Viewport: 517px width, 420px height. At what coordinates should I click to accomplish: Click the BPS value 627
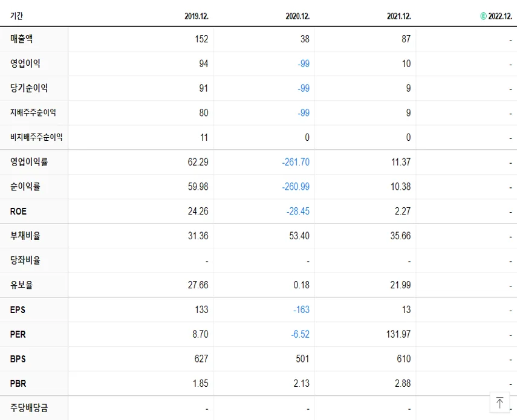pos(201,359)
